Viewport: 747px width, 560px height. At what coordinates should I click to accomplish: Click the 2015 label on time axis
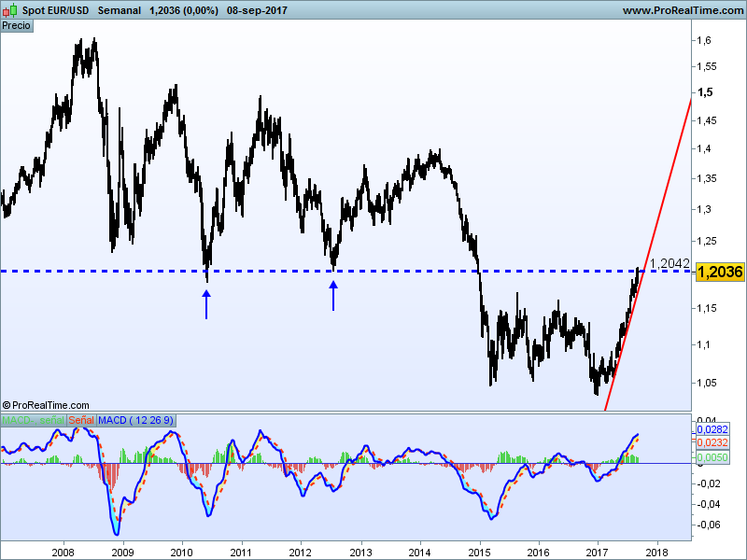coord(480,551)
